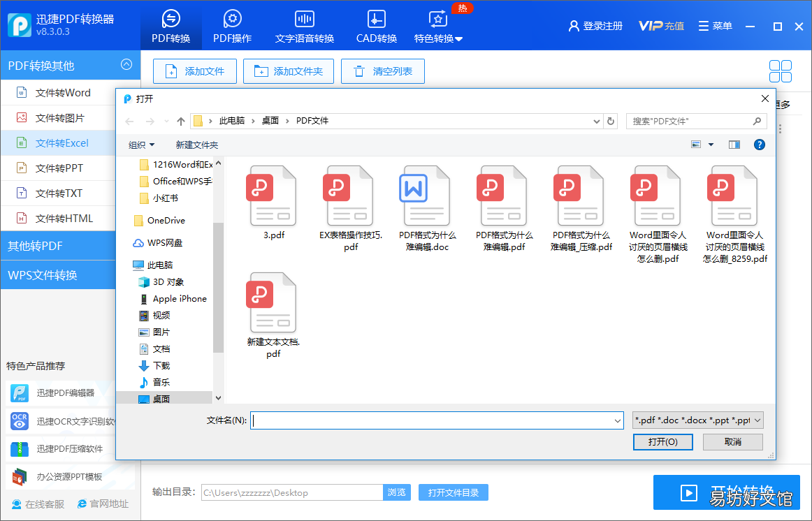812x521 pixels.
Task: Select 文件转PPT in sidebar
Action: (59, 168)
